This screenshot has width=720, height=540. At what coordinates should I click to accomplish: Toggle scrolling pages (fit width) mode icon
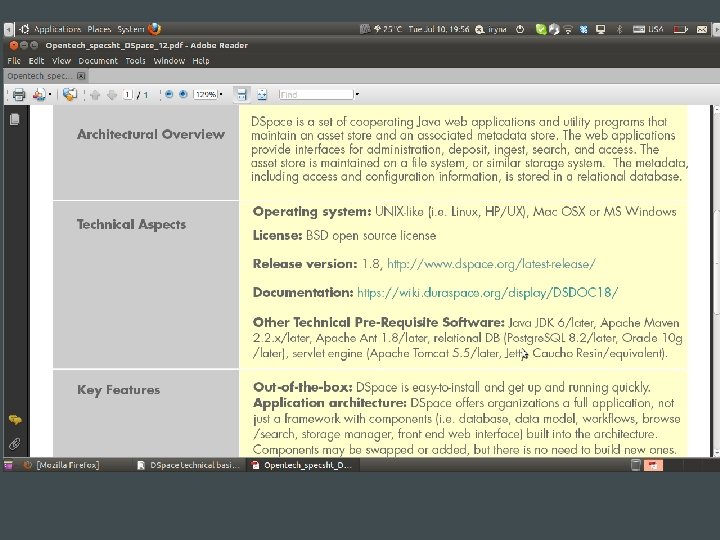(242, 94)
